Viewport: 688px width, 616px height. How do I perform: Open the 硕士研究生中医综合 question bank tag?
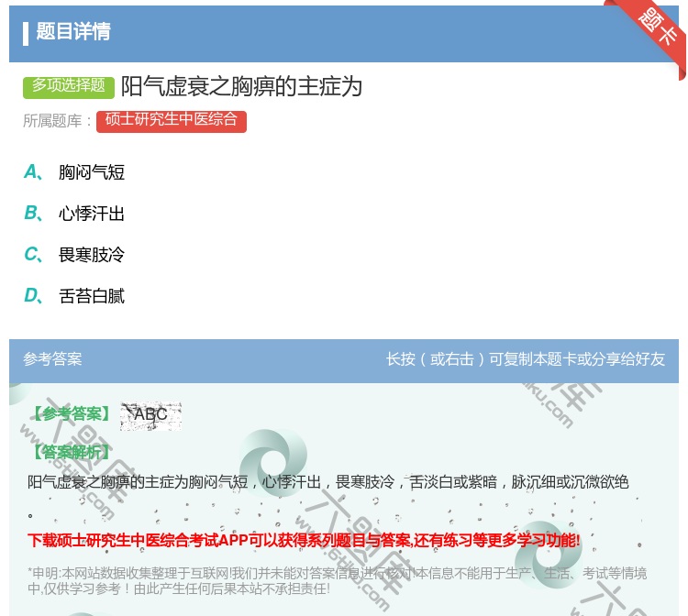pyautogui.click(x=172, y=121)
